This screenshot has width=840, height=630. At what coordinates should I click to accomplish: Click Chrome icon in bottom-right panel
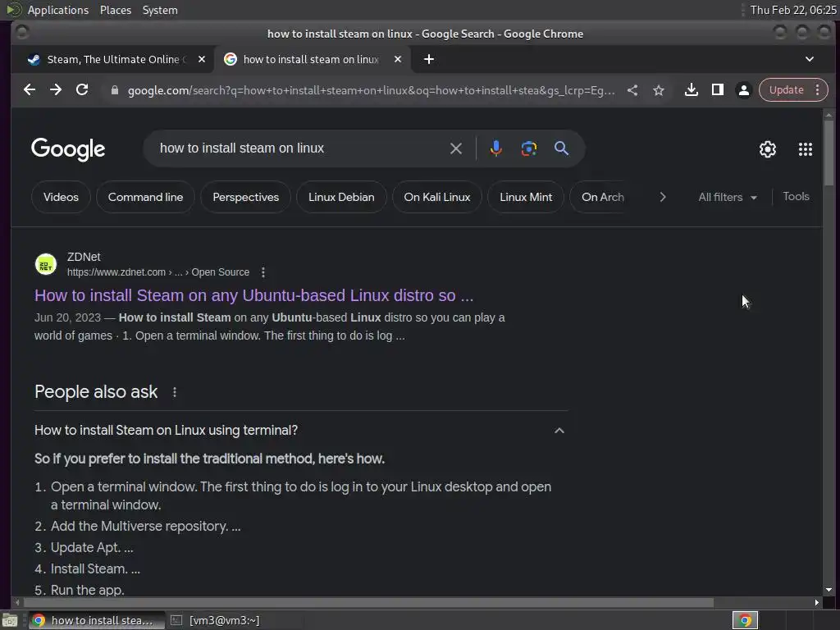pyautogui.click(x=745, y=620)
